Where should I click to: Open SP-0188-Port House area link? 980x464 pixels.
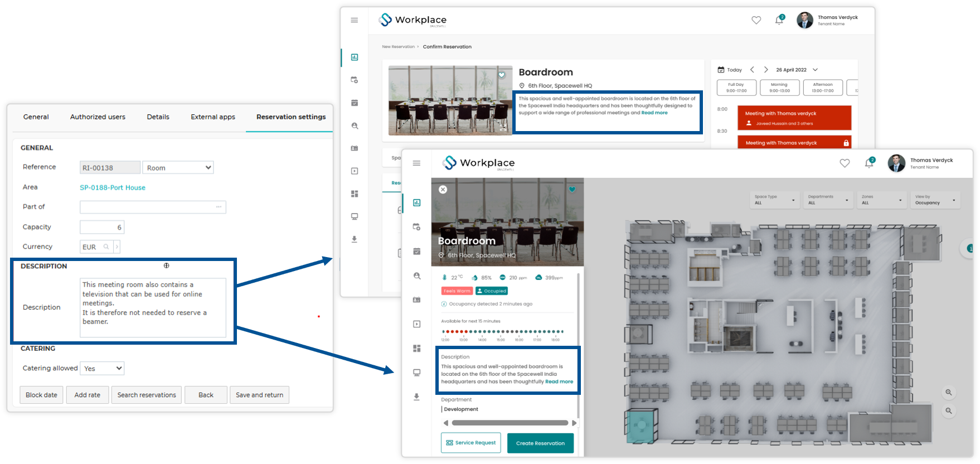tap(113, 187)
